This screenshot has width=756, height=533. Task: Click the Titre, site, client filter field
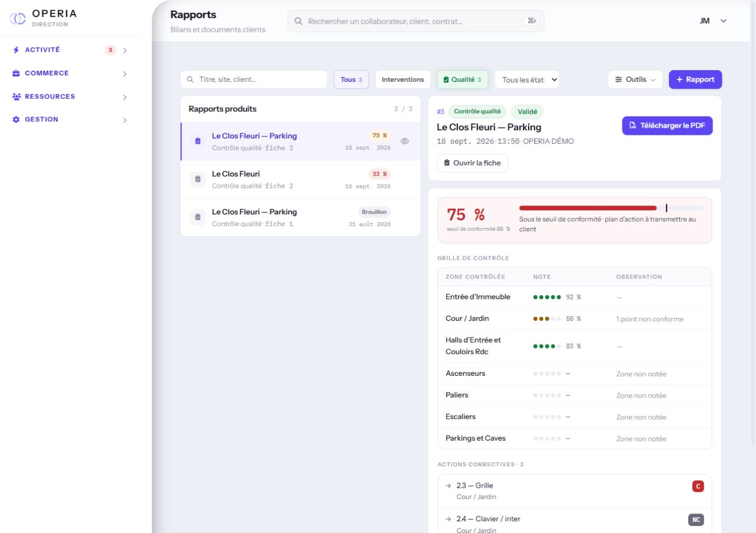254,80
